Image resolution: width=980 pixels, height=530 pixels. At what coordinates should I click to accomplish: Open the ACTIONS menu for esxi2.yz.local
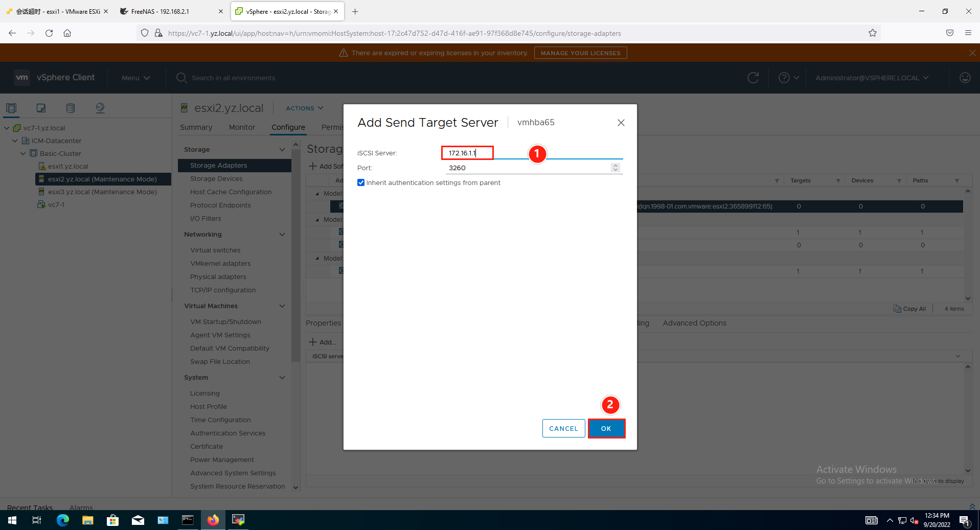(x=304, y=108)
